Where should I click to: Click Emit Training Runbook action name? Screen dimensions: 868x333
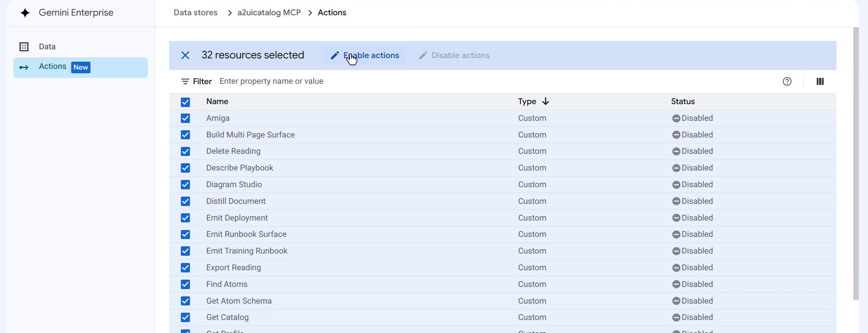tap(247, 251)
